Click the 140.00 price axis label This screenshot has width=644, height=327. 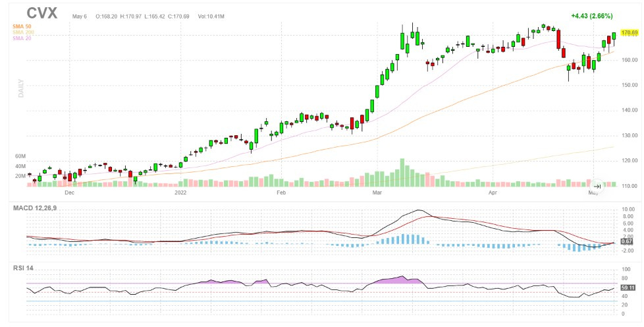tap(630, 110)
